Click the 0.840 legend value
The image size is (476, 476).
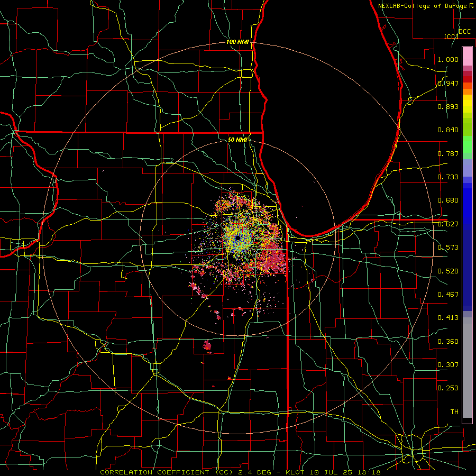(x=448, y=130)
